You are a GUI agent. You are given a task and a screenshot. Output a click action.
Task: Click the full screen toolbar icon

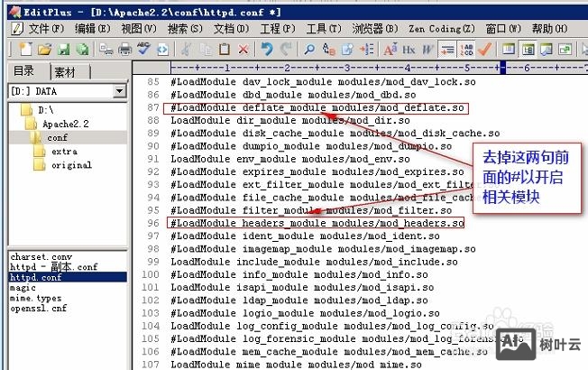[x=565, y=49]
